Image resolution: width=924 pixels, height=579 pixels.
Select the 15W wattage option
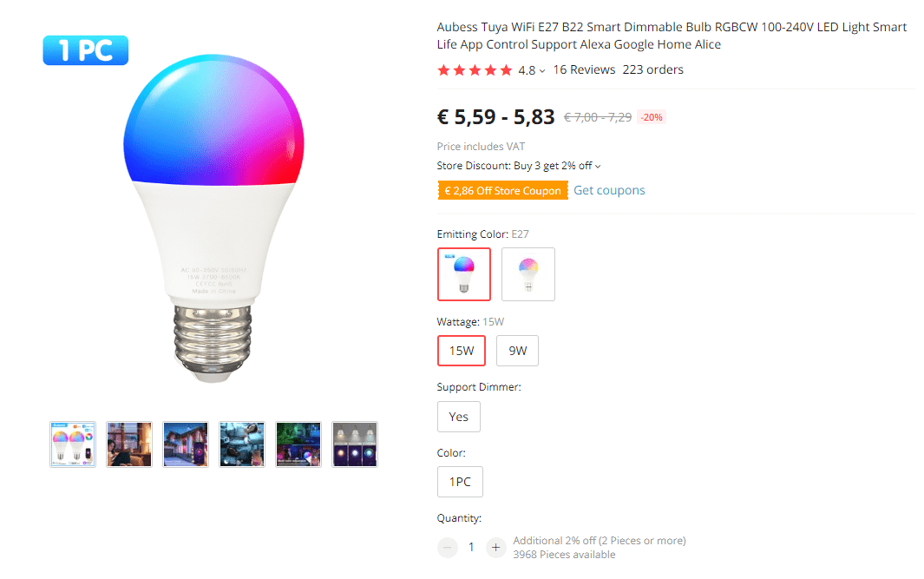tap(461, 352)
